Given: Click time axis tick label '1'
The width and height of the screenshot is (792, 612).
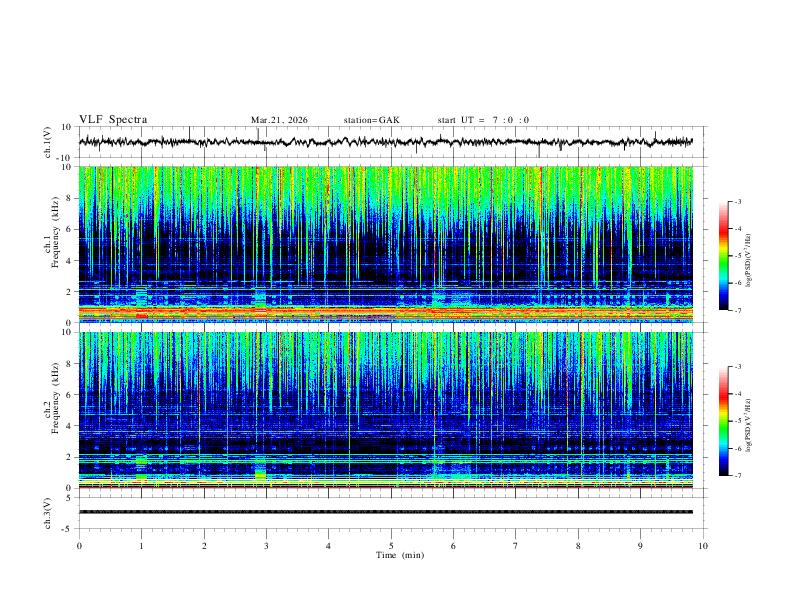Looking at the screenshot, I should (x=141, y=546).
